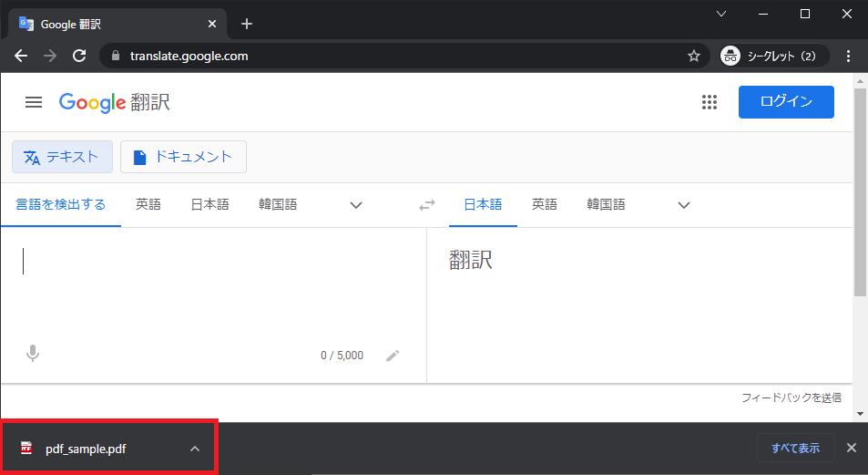Screen dimensions: 868x475
Task: Close the downloads bar
Action: coord(852,448)
